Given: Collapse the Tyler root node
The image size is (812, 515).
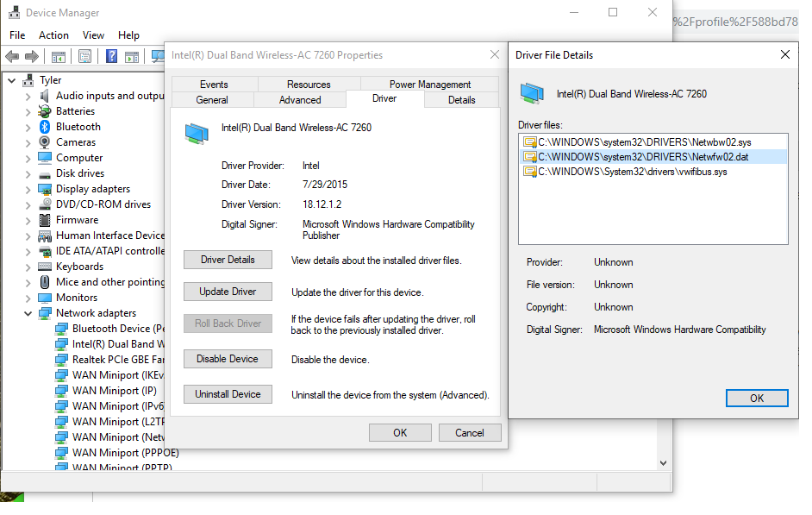Looking at the screenshot, I should click(x=11, y=81).
